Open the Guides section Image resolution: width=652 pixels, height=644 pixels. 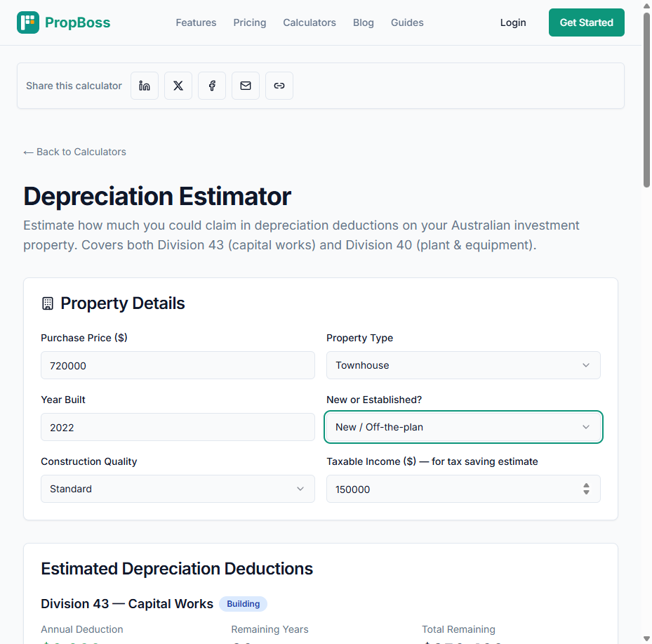point(407,22)
